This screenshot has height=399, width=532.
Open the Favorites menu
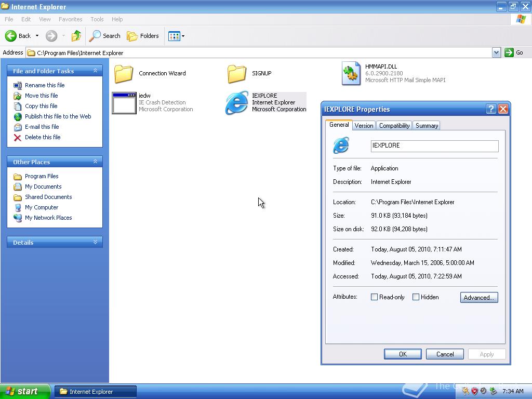(70, 19)
